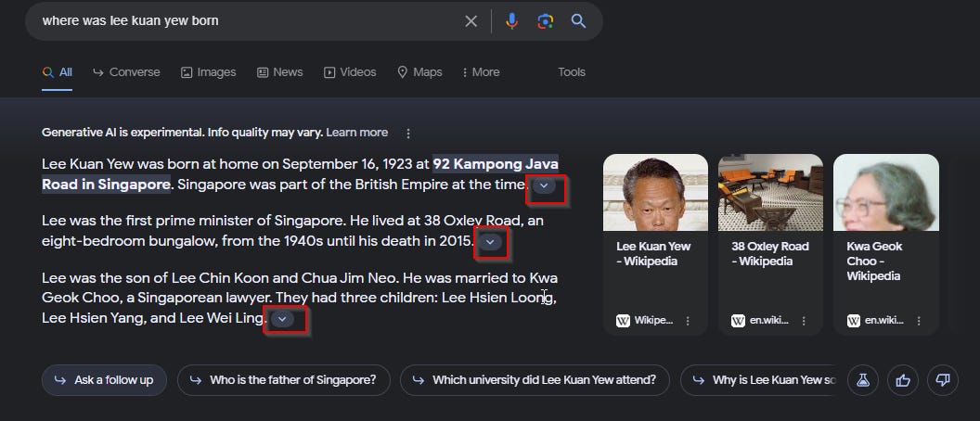
Task: Click the Search Labs flask icon
Action: pyautogui.click(x=863, y=380)
